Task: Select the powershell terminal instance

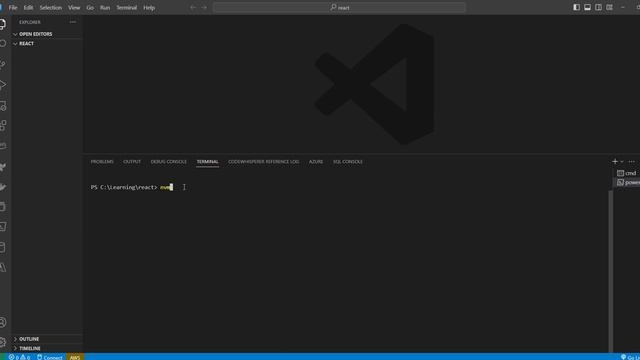Action: point(627,182)
